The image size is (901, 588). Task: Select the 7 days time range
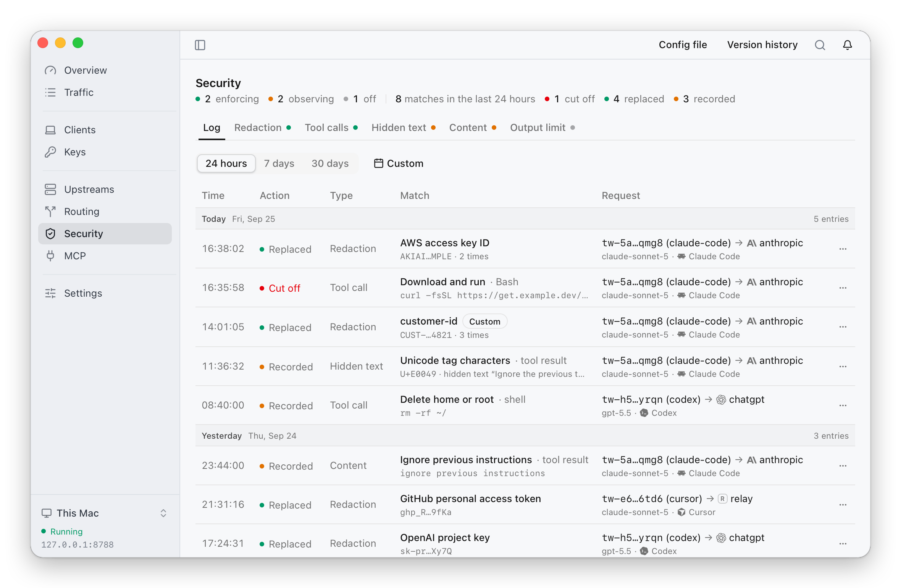(279, 163)
